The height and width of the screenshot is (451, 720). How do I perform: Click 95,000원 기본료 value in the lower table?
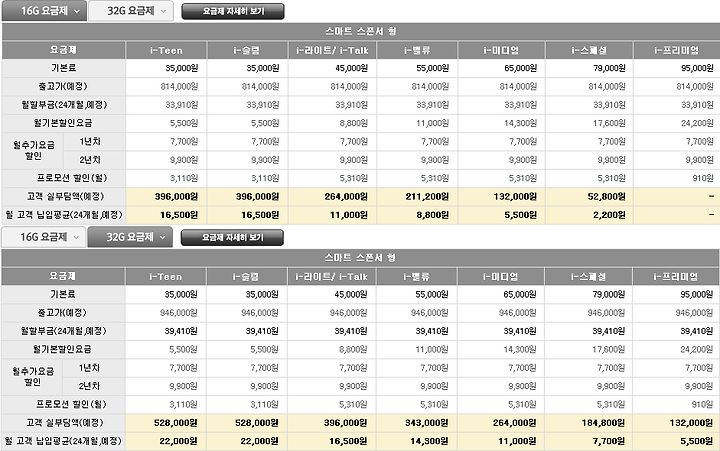pyautogui.click(x=697, y=294)
